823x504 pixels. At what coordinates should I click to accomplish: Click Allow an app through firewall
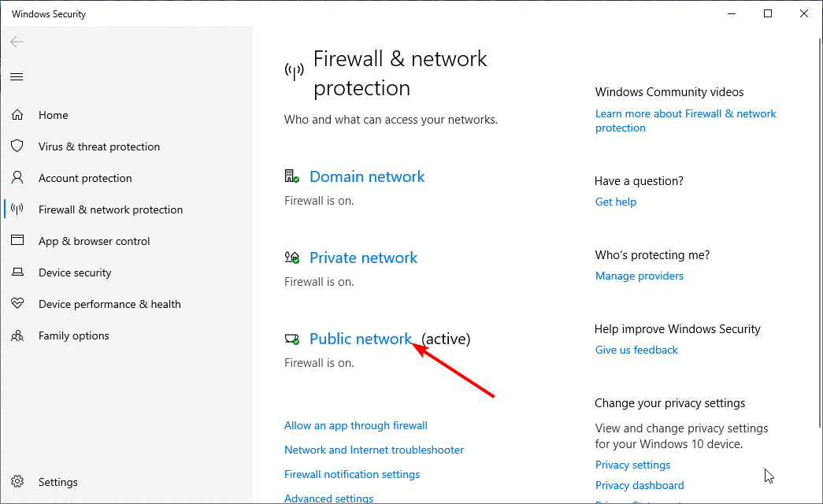(x=355, y=425)
